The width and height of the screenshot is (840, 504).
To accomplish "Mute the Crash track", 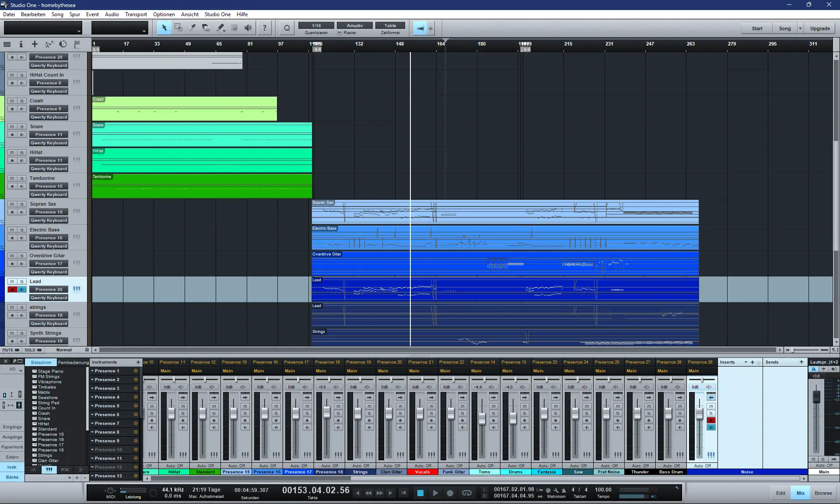I will [12, 101].
